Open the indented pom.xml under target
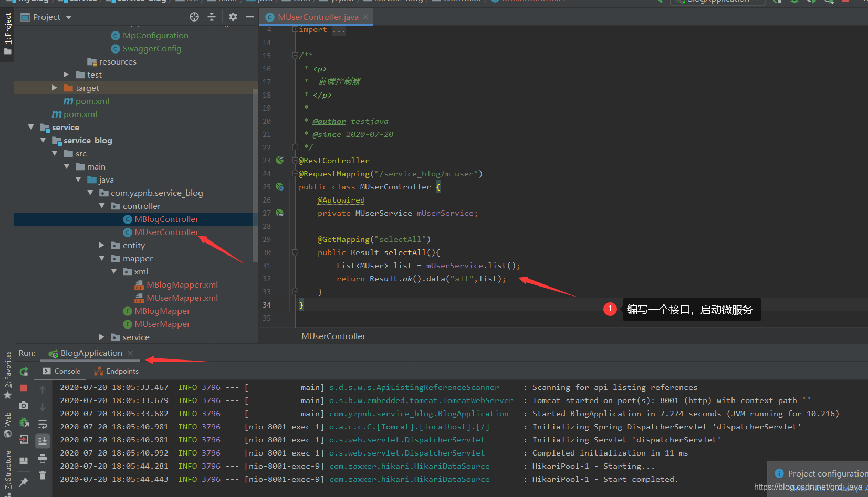The height and width of the screenshot is (497, 868). (92, 101)
